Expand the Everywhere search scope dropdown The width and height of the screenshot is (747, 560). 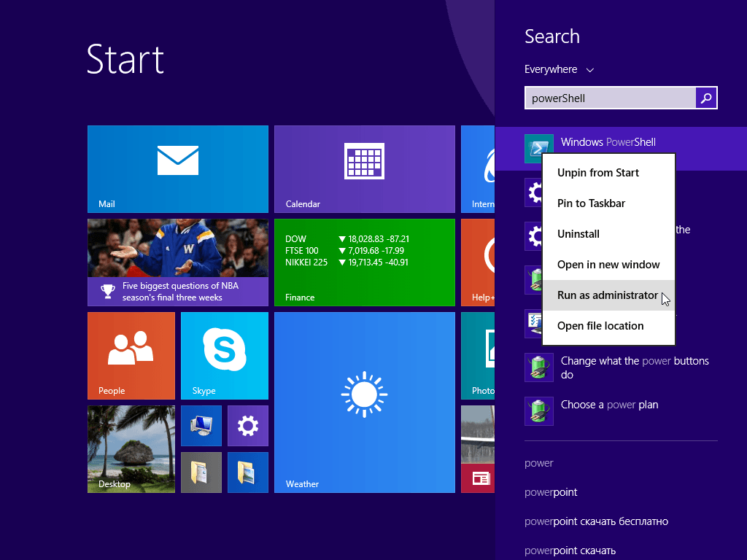pyautogui.click(x=559, y=69)
